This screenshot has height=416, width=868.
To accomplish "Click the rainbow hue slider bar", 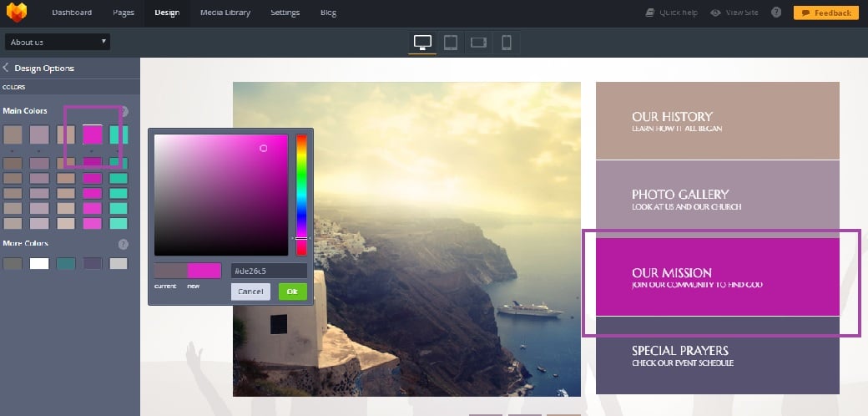I will 301,194.
